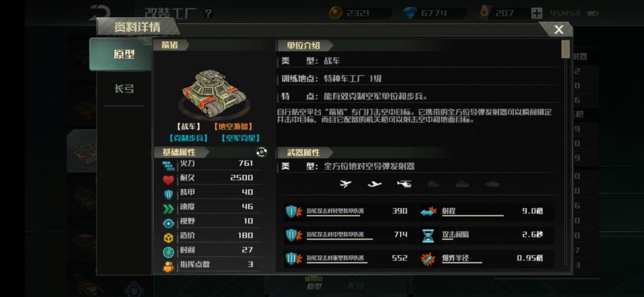Image resolution: width=644 pixels, height=297 pixels.
Task: Tap the help question mark next to 改装工厂
Action: pyautogui.click(x=209, y=14)
